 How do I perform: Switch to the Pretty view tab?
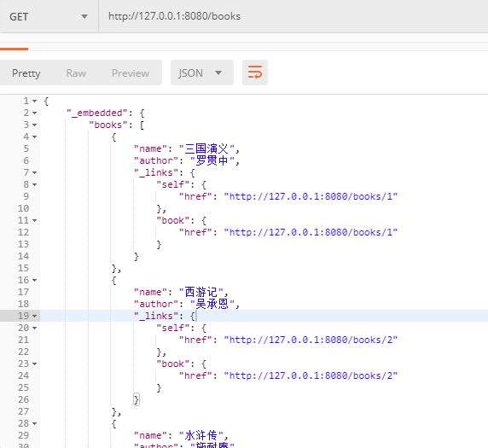(x=26, y=73)
